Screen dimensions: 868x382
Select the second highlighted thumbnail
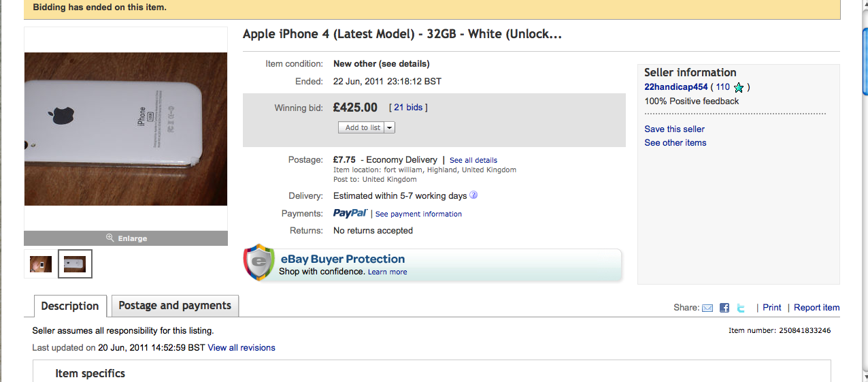coord(75,264)
